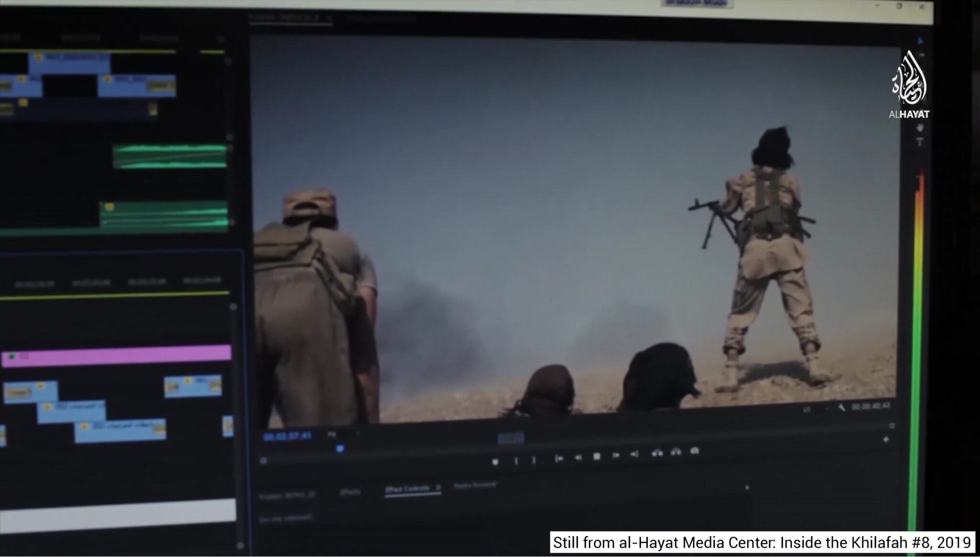Export a frame with the camera icon
The image size is (980, 557).
pyautogui.click(x=695, y=451)
